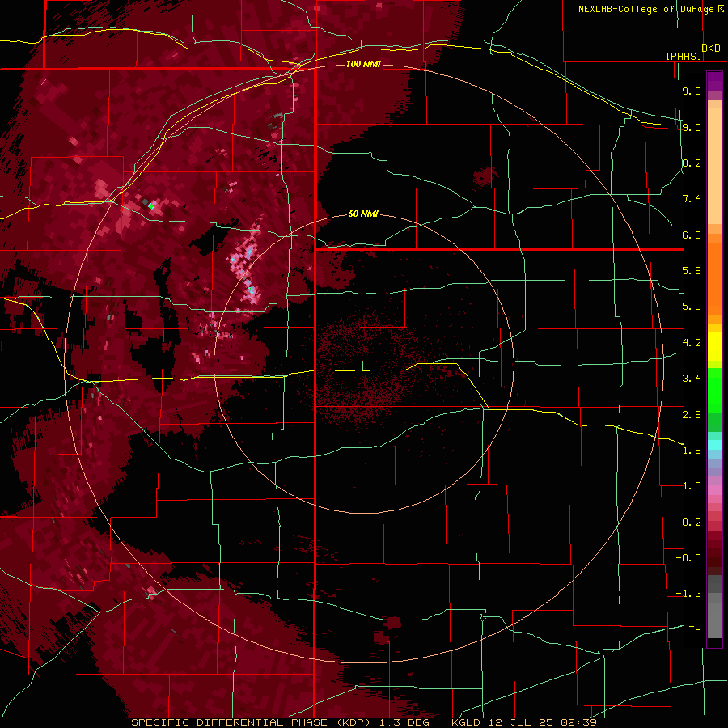Click the 6.6 scale value
728x728 pixels.
pyautogui.click(x=692, y=235)
